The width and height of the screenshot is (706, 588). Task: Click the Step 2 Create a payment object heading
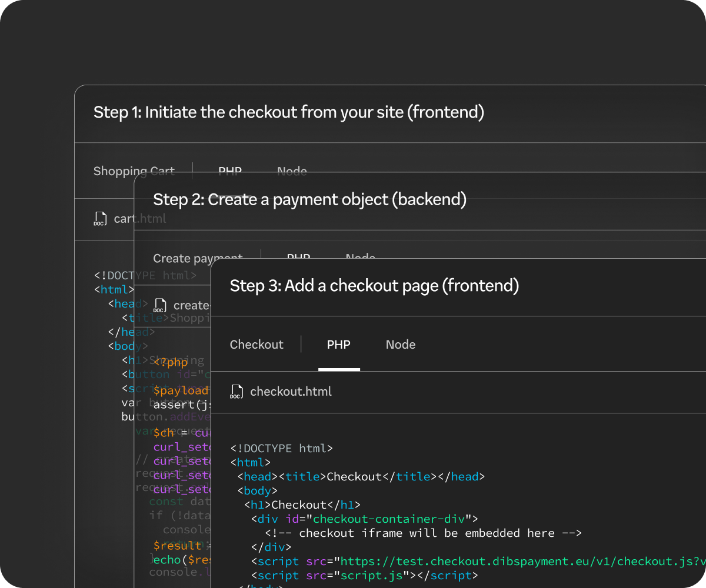pyautogui.click(x=309, y=199)
